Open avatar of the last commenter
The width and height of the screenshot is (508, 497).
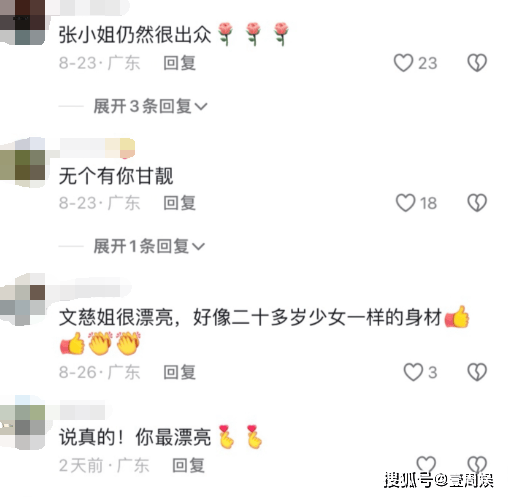(x=22, y=422)
